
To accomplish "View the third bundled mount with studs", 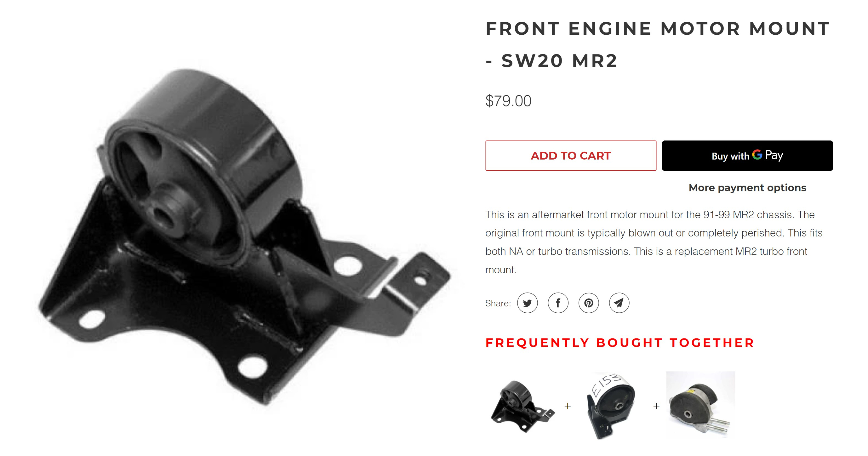I will (700, 405).
